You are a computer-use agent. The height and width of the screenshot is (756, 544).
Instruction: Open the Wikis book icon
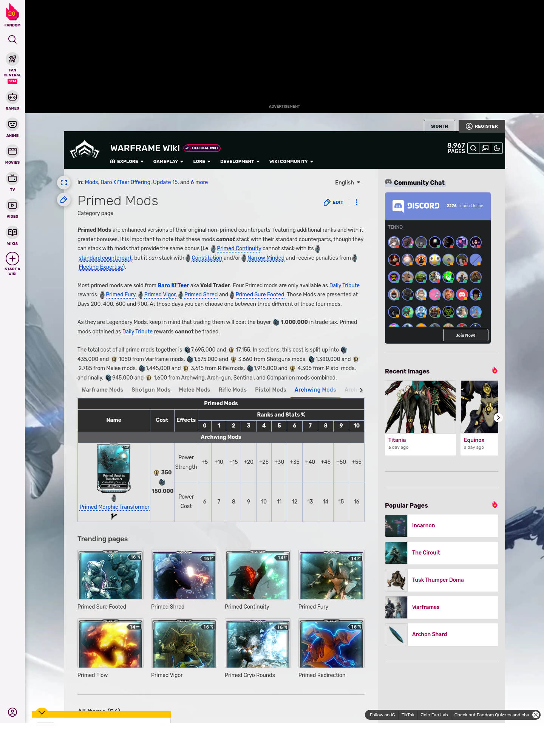coord(12,232)
